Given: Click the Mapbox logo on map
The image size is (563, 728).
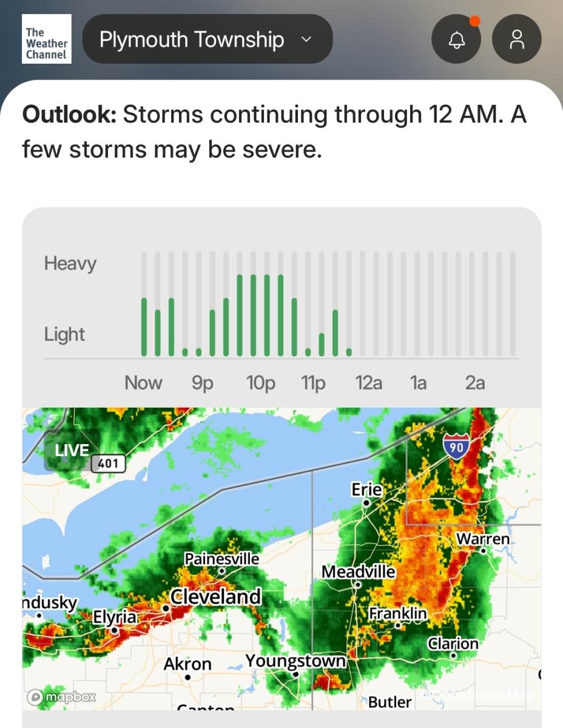Looking at the screenshot, I should coord(62,697).
